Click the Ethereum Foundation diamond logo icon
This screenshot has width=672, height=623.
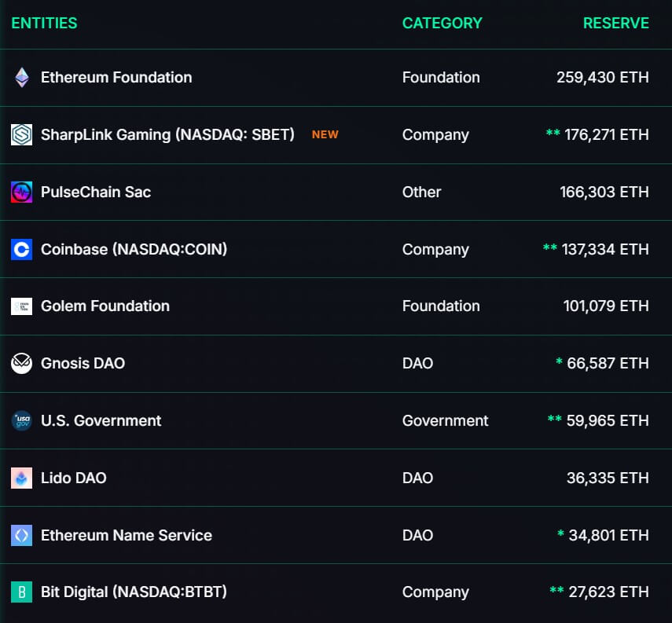(x=21, y=78)
